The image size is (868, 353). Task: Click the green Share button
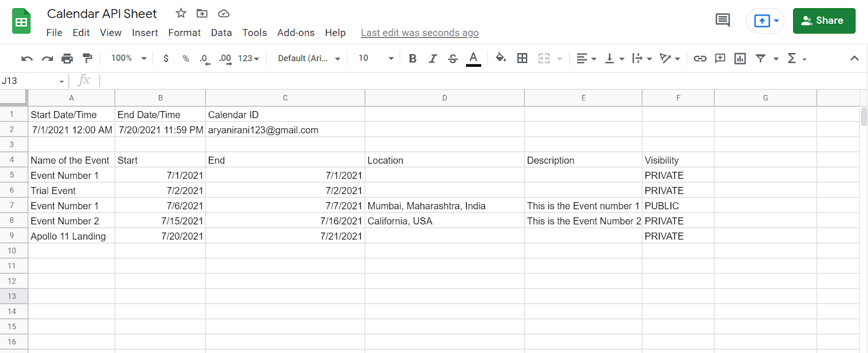click(x=824, y=21)
